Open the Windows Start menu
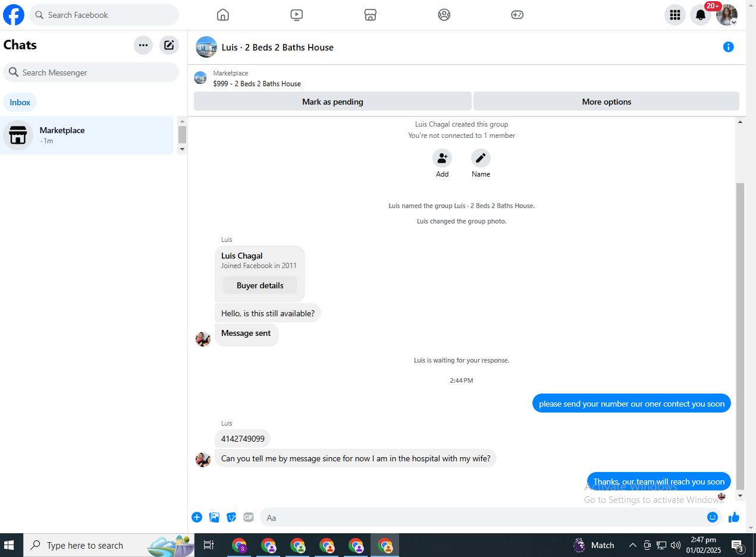The height and width of the screenshot is (557, 756). tap(9, 545)
